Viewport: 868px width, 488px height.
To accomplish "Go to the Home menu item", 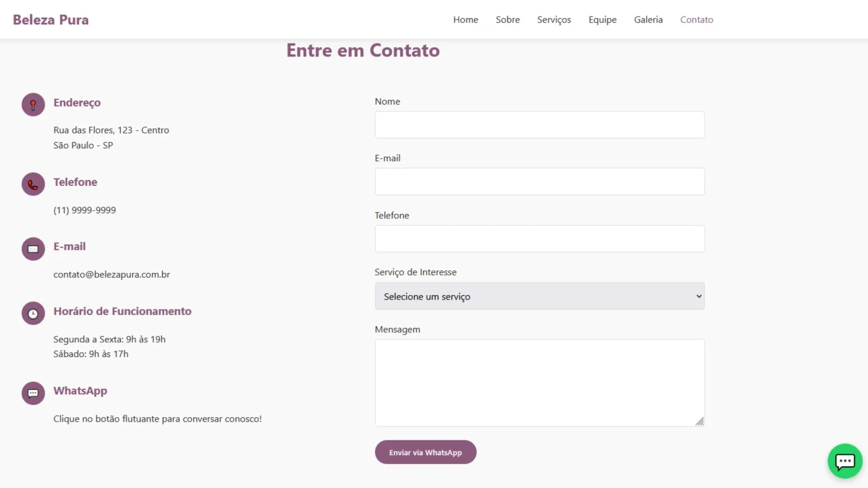I will (466, 20).
